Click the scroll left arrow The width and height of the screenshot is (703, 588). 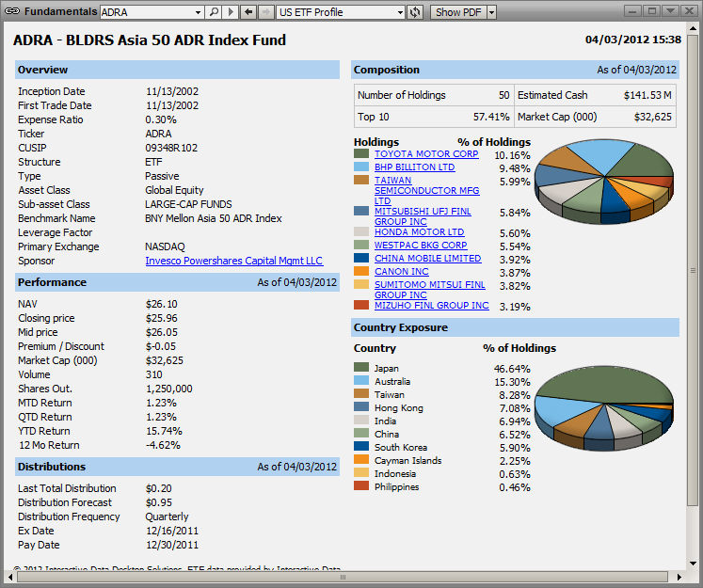[10, 578]
